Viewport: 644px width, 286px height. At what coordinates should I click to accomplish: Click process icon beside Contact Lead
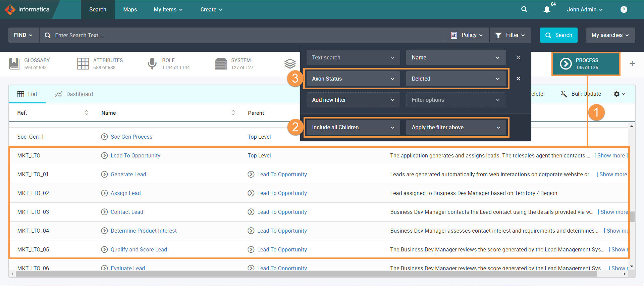104,212
